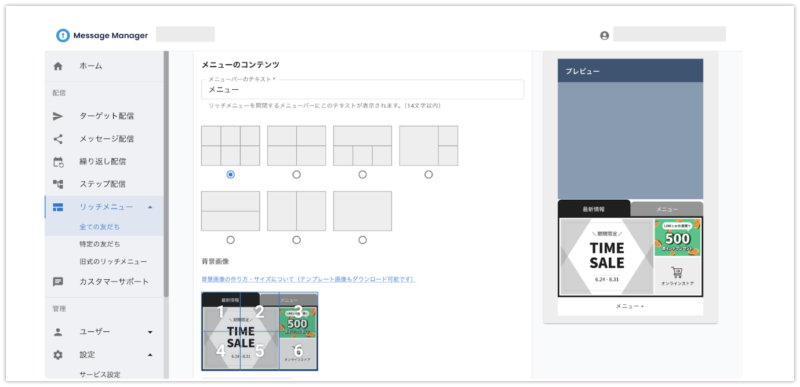Select the single-area layout radio
The image size is (800, 387).
click(x=362, y=240)
